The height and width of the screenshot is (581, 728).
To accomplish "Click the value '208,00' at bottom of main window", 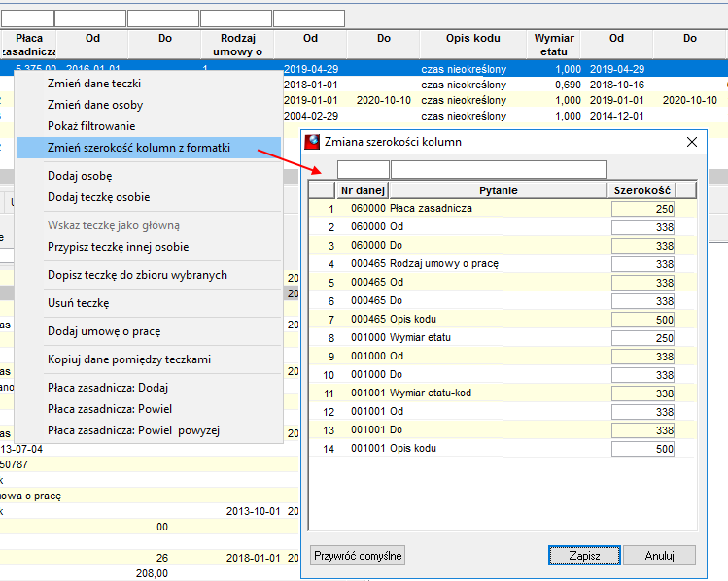I will coord(152,573).
